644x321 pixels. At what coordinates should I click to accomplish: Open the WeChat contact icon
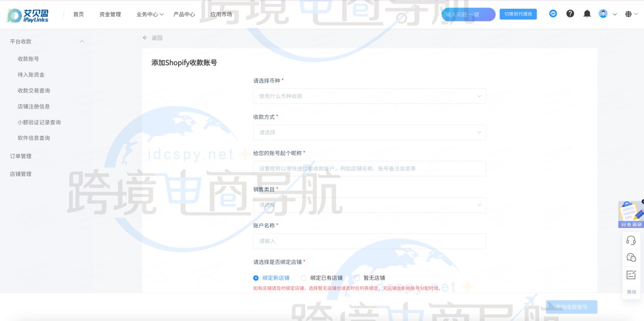point(631,257)
